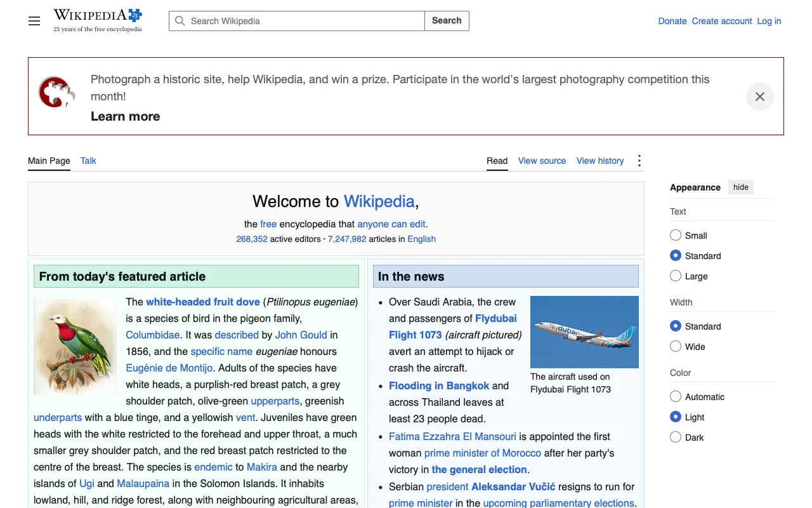Open the more options vertical dots menu
This screenshot has height=508, width=812.
pos(639,161)
